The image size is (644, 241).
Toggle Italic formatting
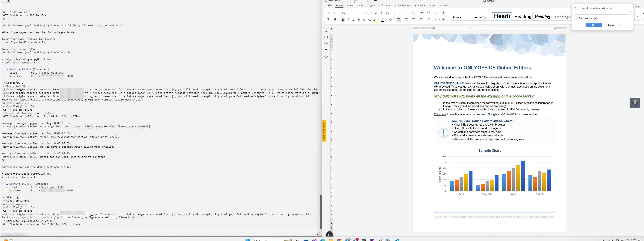pos(348,20)
